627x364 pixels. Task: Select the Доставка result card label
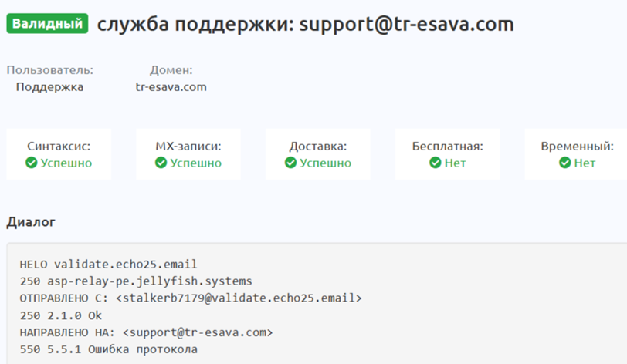pyautogui.click(x=318, y=146)
